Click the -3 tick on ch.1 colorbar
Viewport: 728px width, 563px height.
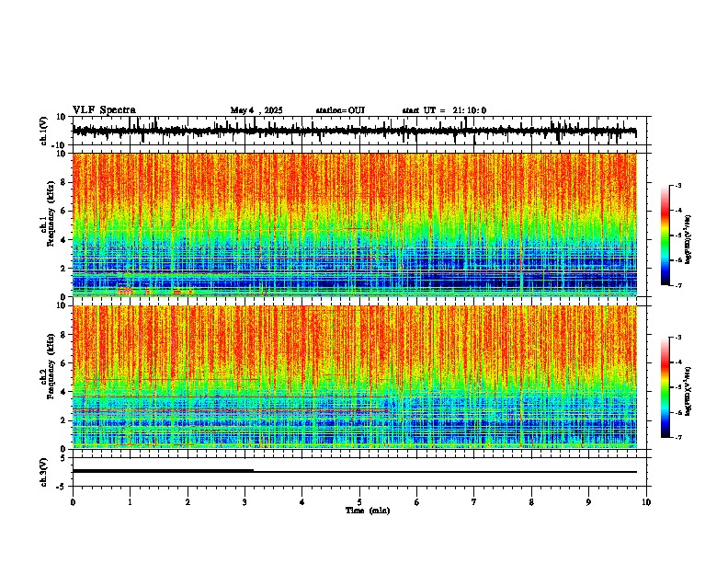677,186
